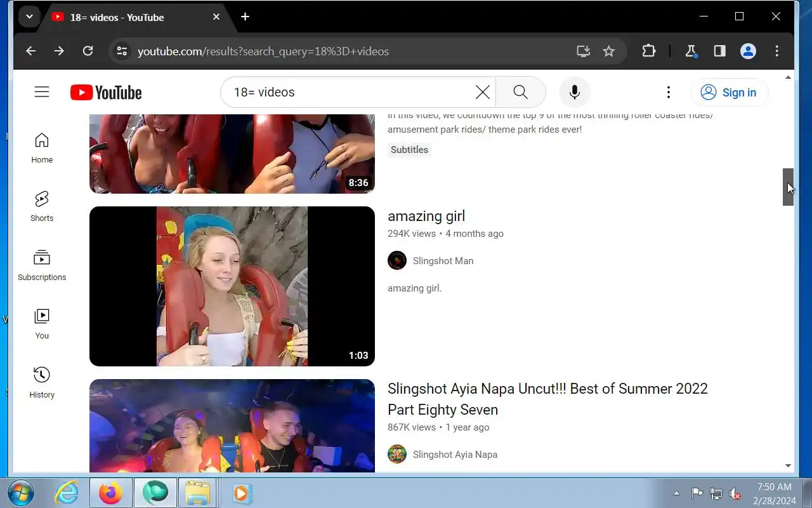The image size is (812, 508).
Task: Click the page scrollbar thumb
Action: 788,187
